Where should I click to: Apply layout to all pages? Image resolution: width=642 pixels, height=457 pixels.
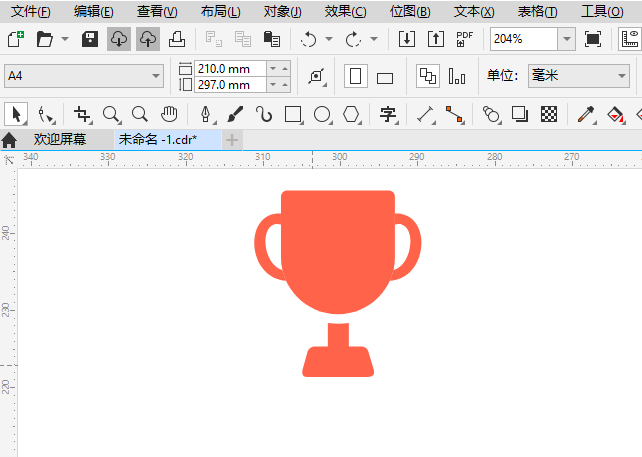[428, 76]
